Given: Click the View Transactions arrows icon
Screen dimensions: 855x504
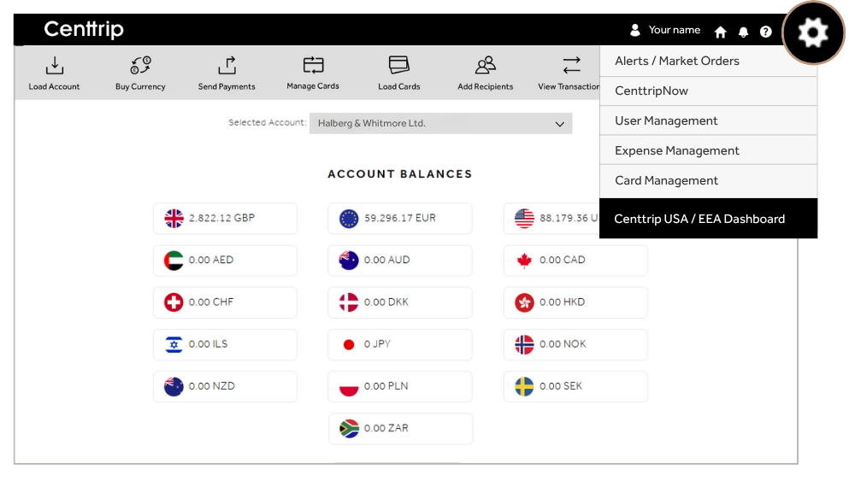Looking at the screenshot, I should (571, 66).
